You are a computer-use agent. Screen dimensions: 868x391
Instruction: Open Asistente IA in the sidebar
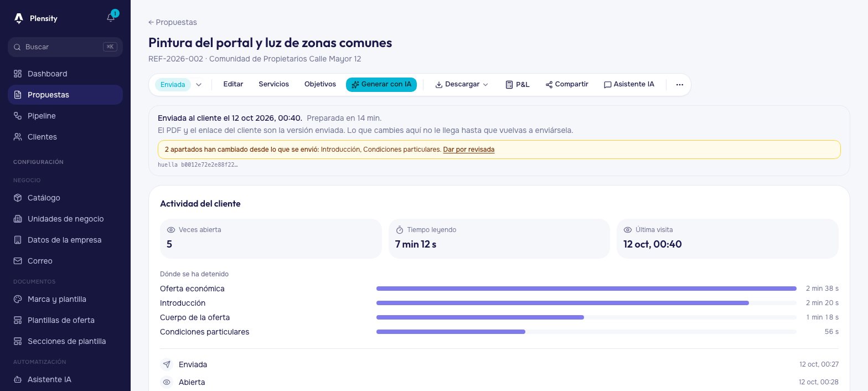[x=65, y=380]
